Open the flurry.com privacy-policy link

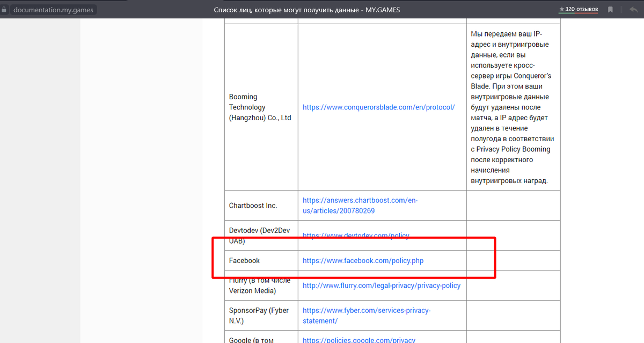[x=382, y=286]
